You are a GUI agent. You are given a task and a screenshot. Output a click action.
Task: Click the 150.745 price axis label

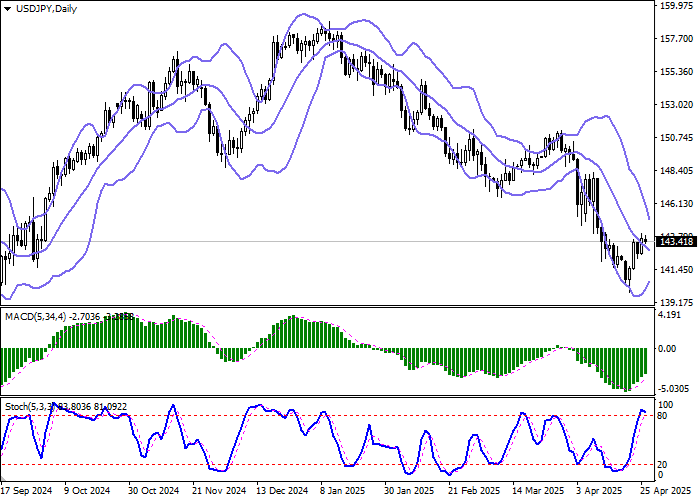pyautogui.click(x=677, y=138)
